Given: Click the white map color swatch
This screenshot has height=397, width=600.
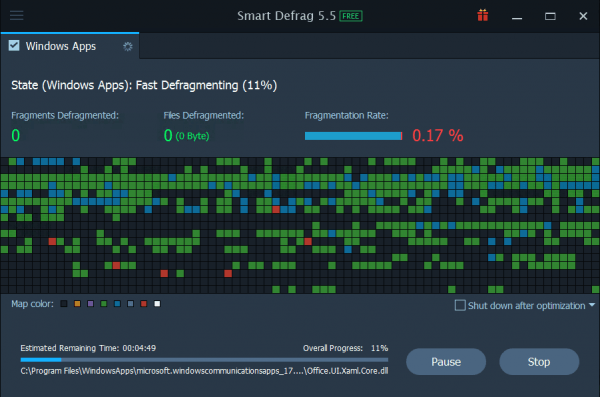Looking at the screenshot, I should pos(157,304).
